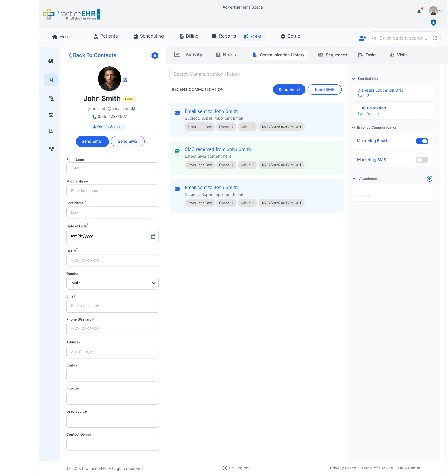
Task: Click the add attachment plus icon
Action: 429,179
